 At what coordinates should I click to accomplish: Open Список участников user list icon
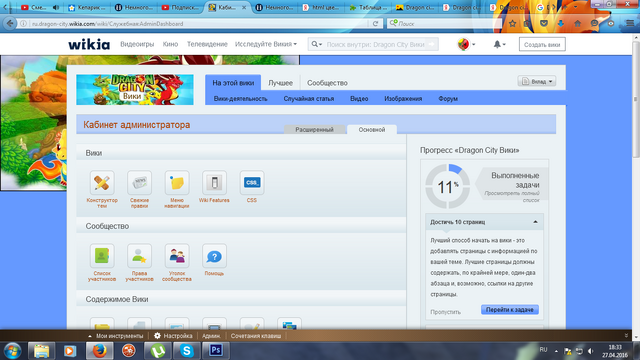(x=102, y=256)
